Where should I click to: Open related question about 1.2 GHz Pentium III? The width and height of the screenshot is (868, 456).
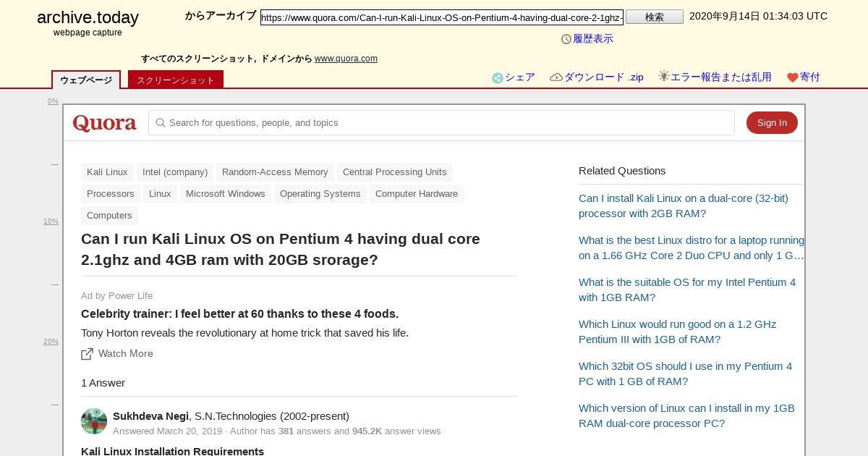677,332
